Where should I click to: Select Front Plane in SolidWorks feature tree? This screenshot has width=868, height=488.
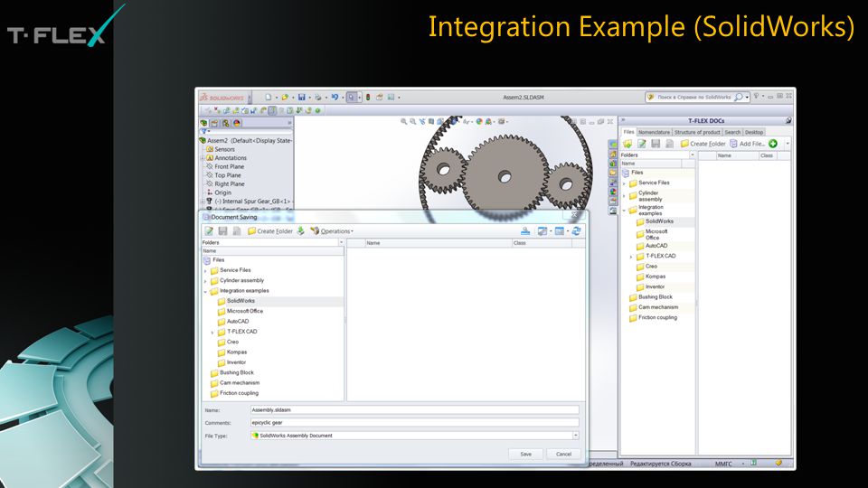(229, 166)
